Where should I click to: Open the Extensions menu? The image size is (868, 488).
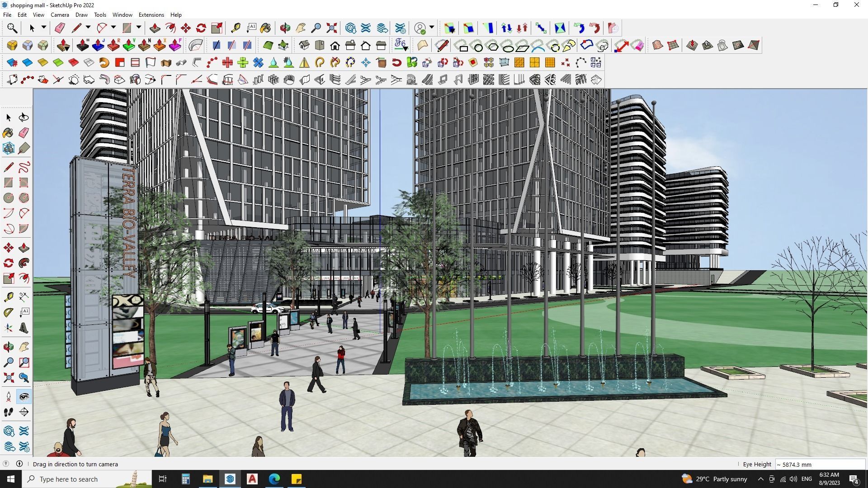151,15
